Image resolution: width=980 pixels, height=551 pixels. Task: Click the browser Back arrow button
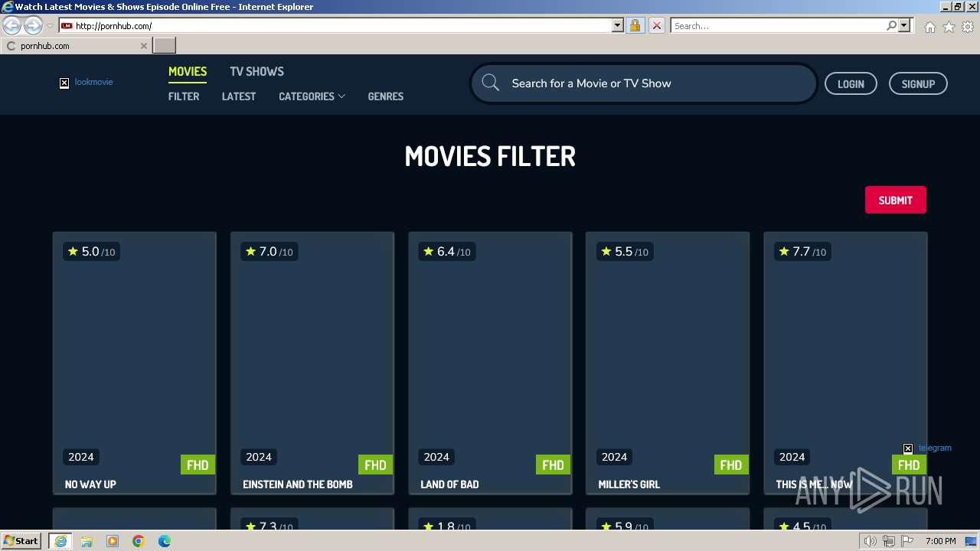pos(11,26)
